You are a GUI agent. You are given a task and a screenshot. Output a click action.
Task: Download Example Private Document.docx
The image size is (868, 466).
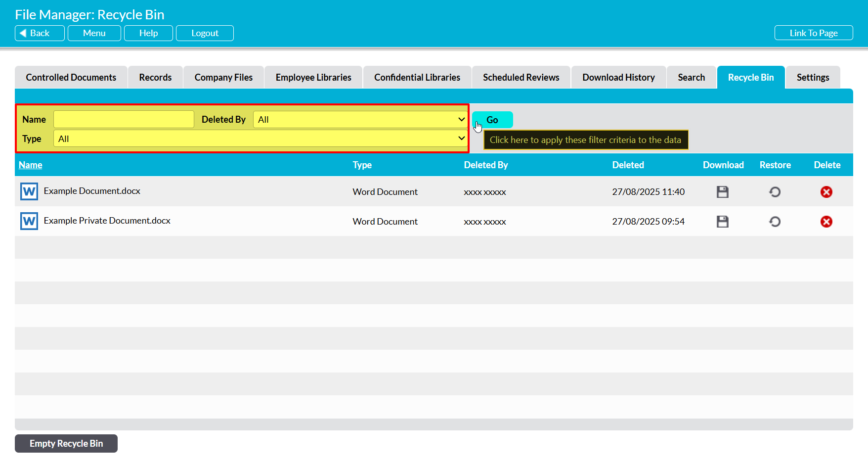[x=722, y=222]
